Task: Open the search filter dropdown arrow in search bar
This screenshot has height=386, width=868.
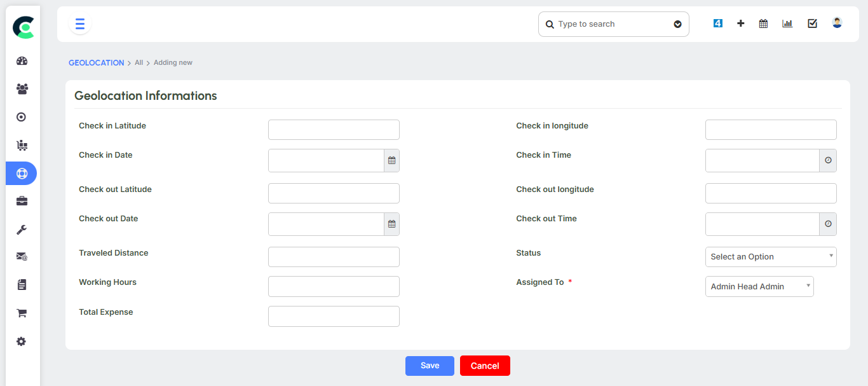Action: [x=677, y=24]
